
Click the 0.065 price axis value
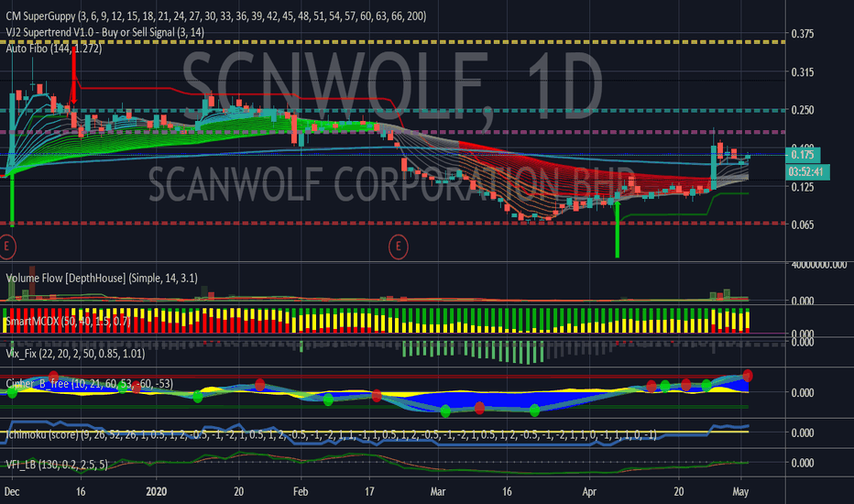point(803,225)
